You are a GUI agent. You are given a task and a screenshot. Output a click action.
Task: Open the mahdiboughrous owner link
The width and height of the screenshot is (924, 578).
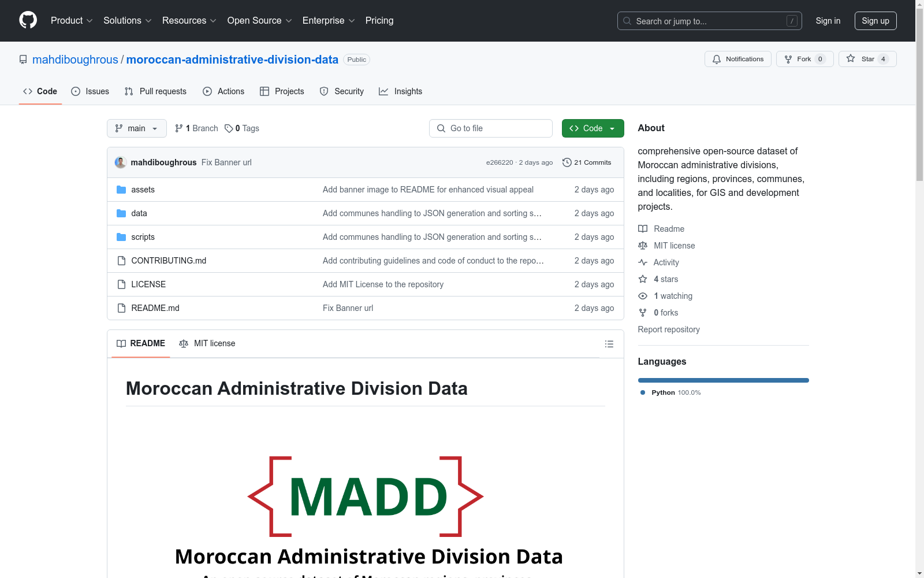75,60
